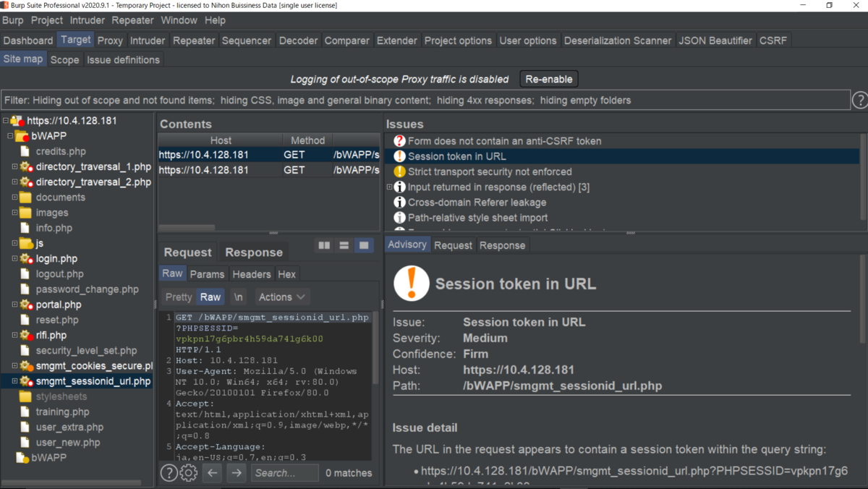Open the Actions dropdown
Viewport: 868px width, 489px height.
click(281, 297)
